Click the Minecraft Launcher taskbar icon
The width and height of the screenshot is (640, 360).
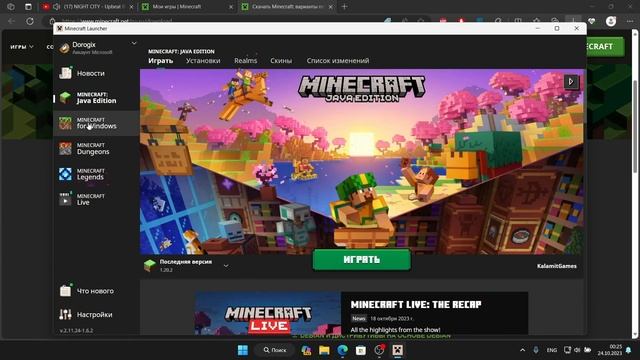point(398,350)
